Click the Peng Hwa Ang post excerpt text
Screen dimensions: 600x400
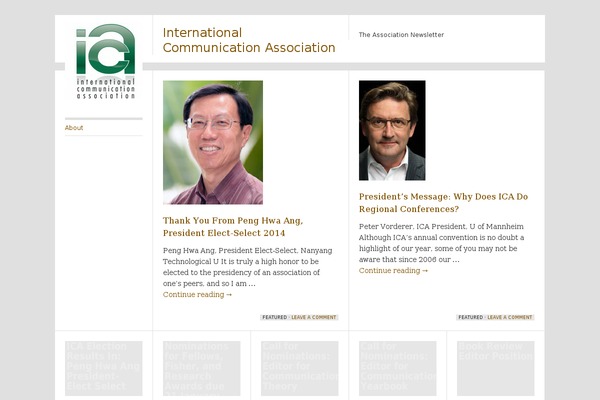tap(248, 267)
